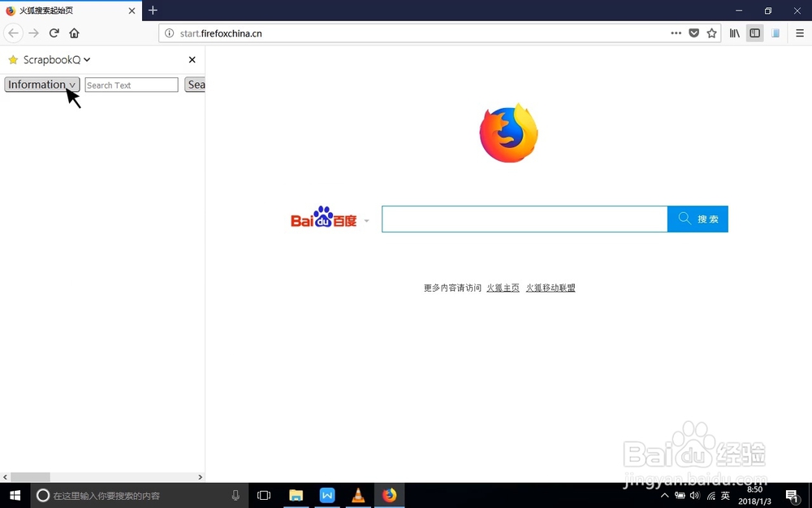812x508 pixels.
Task: Open the volume tray icon
Action: [695, 496]
